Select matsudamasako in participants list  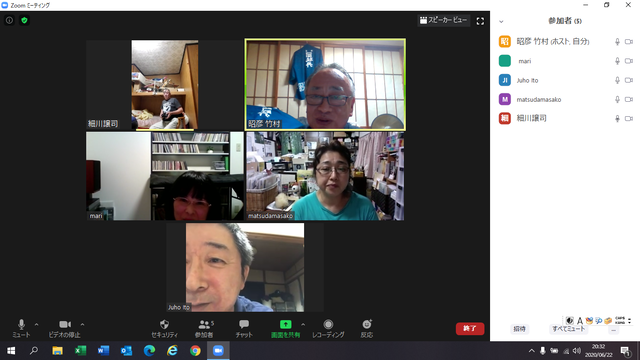(x=565, y=99)
